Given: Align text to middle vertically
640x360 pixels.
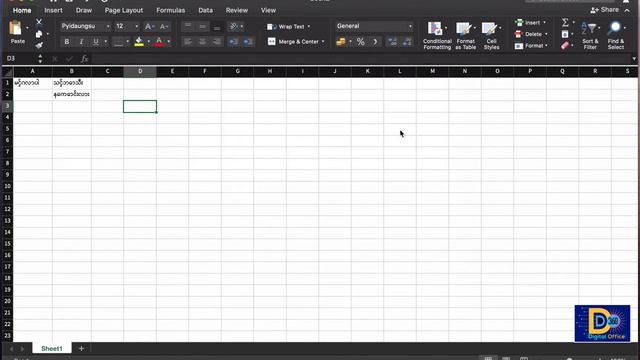Looking at the screenshot, I should click(x=202, y=27).
